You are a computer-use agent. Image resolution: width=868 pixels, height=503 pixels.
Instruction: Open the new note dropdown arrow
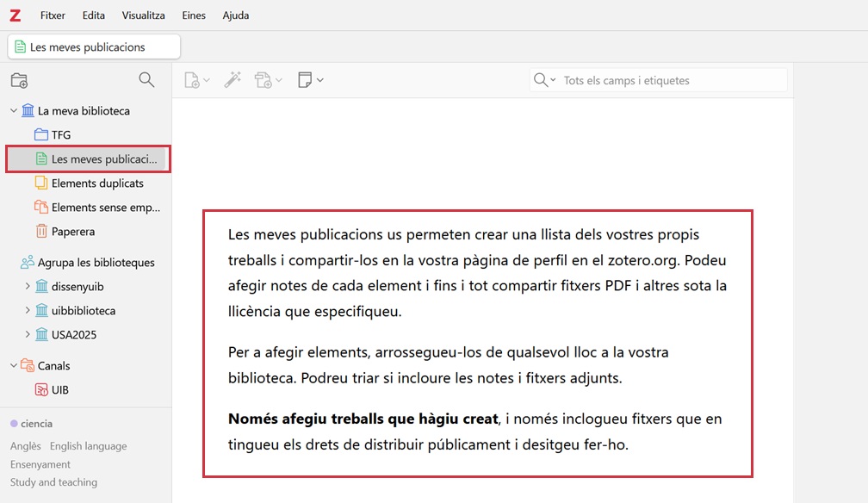pyautogui.click(x=320, y=80)
